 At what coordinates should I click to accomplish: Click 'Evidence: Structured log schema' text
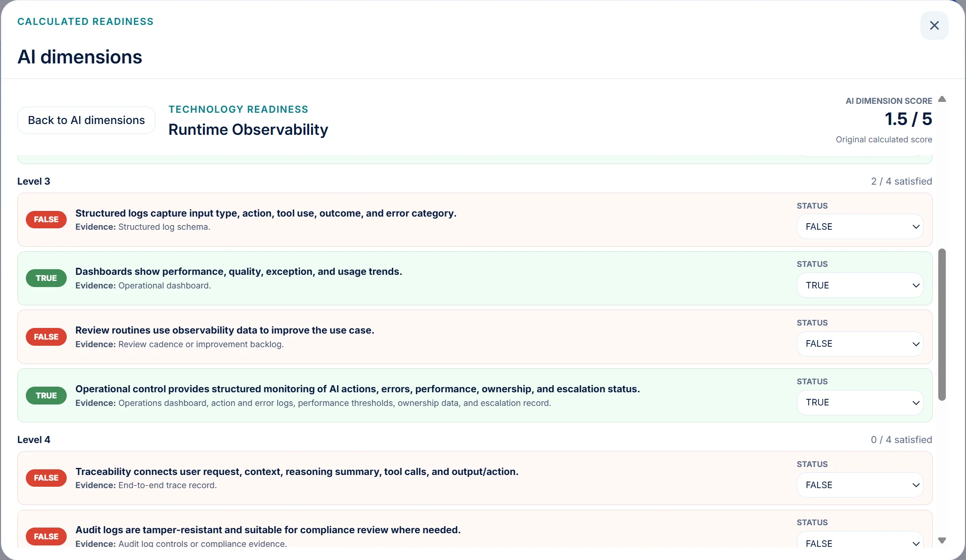tap(143, 227)
